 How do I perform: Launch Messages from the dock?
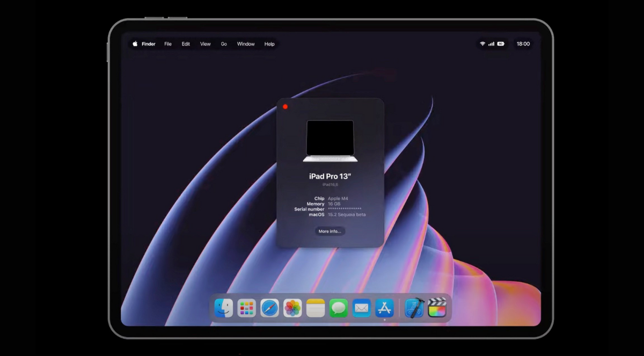coord(339,308)
